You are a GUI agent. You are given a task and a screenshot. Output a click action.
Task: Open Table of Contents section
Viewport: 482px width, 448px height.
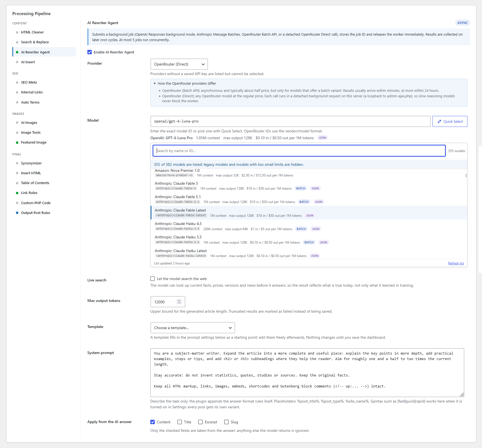point(44,183)
